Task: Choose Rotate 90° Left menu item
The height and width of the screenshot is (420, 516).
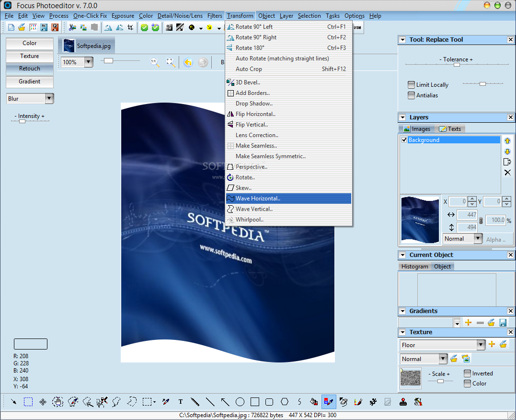Action: click(288, 27)
